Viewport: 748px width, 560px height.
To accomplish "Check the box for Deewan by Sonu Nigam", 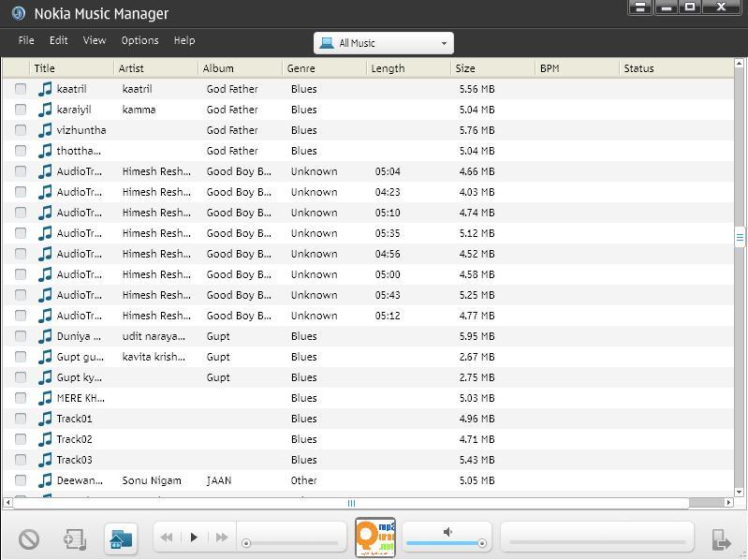I will click(x=21, y=479).
